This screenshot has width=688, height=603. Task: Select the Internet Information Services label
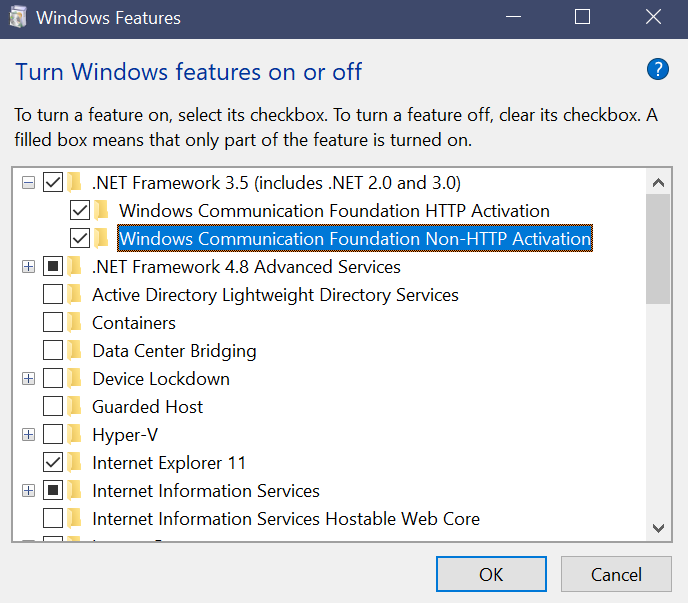pyautogui.click(x=206, y=491)
